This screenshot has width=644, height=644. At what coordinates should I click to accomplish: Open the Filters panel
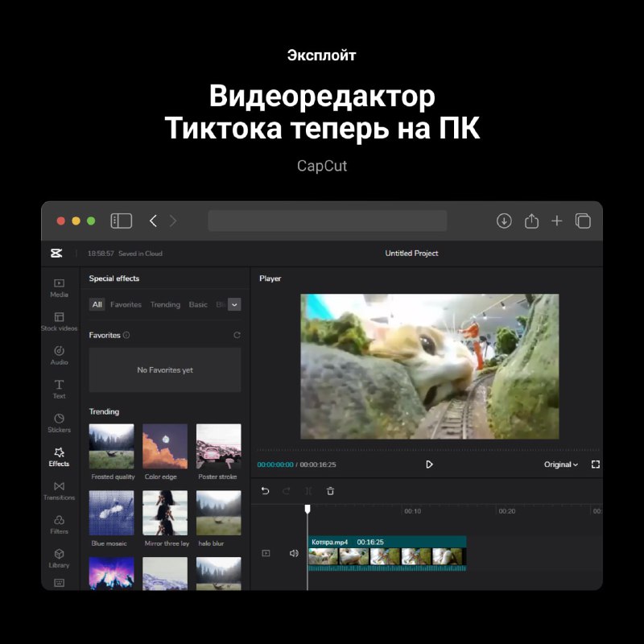(59, 524)
